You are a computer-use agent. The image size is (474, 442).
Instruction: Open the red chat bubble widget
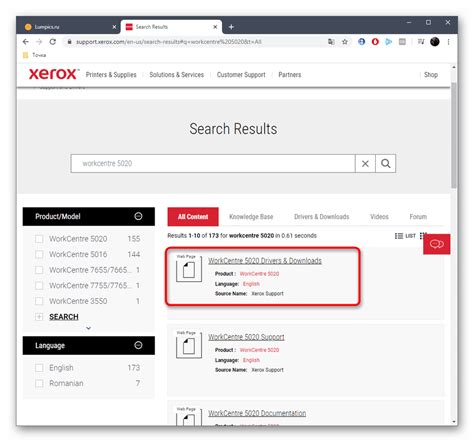(437, 244)
